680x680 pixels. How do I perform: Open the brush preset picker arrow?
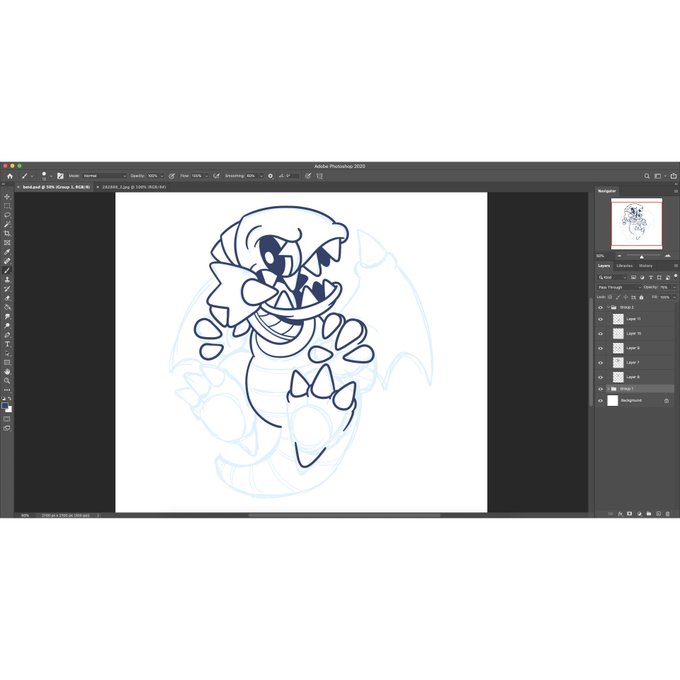[51, 176]
